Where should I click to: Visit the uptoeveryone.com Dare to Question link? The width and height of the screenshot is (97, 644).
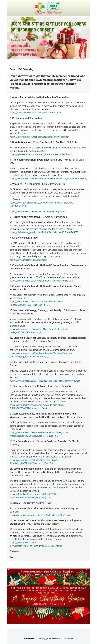coord(40,154)
